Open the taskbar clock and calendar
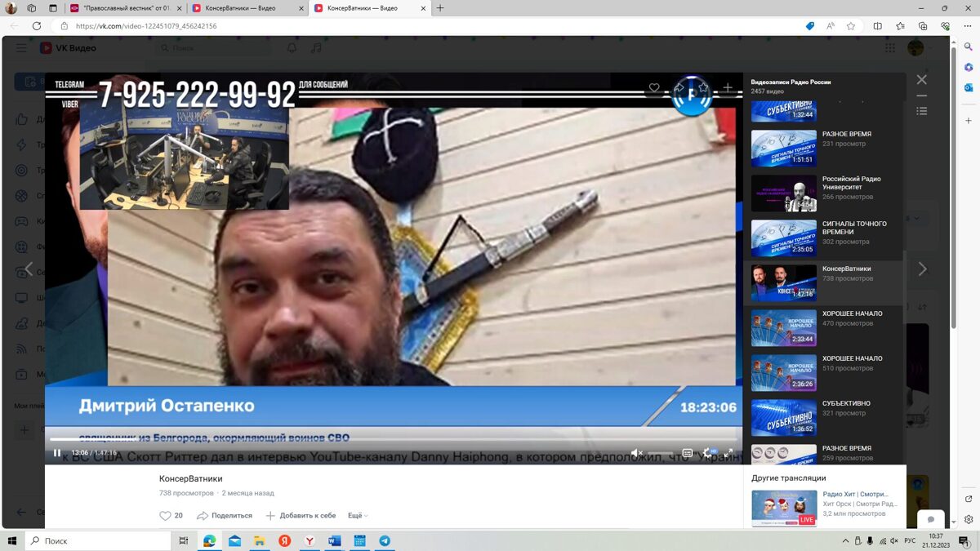This screenshot has height=551, width=980. [936, 540]
